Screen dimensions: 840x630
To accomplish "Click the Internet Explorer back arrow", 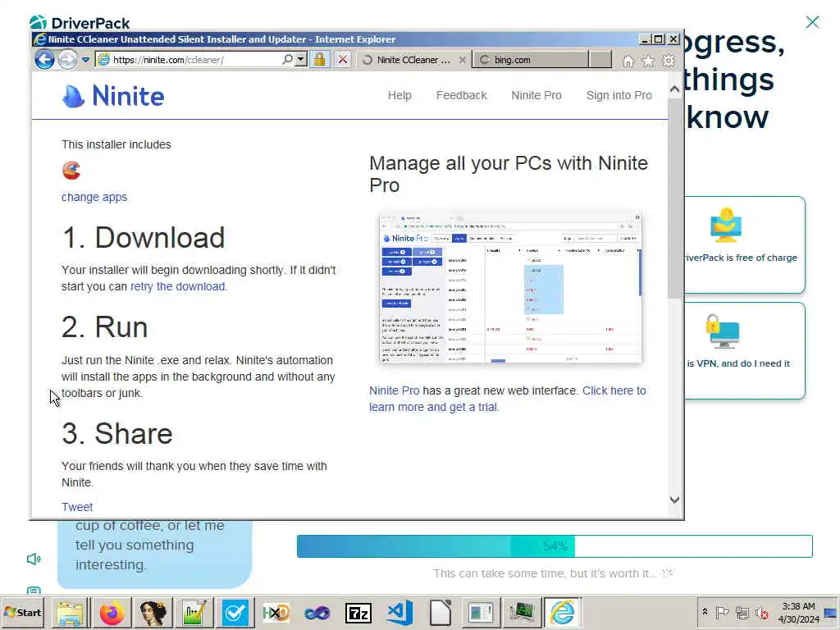I will tap(44, 59).
